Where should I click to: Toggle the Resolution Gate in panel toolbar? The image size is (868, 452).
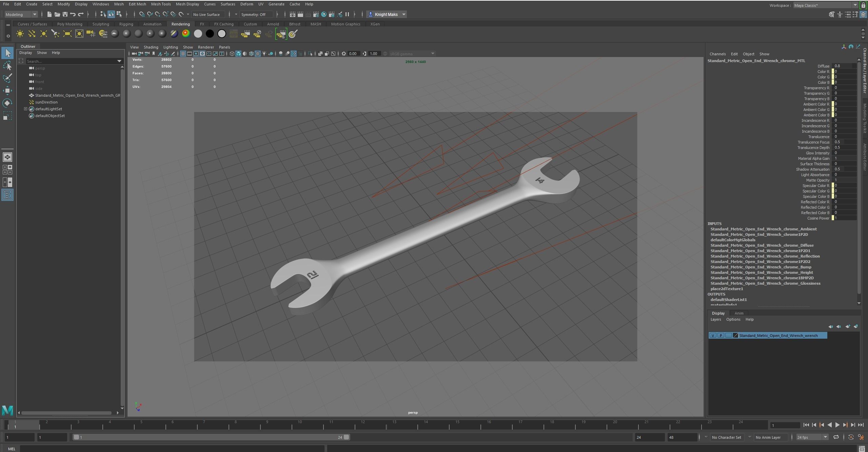point(196,54)
